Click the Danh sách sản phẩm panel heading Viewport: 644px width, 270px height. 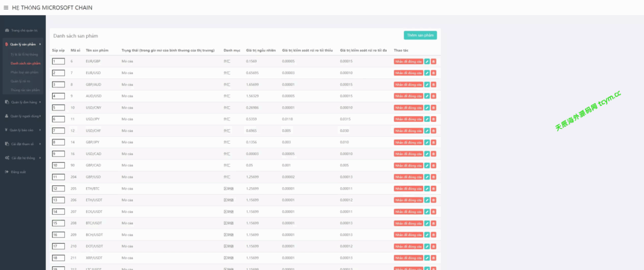pos(75,36)
